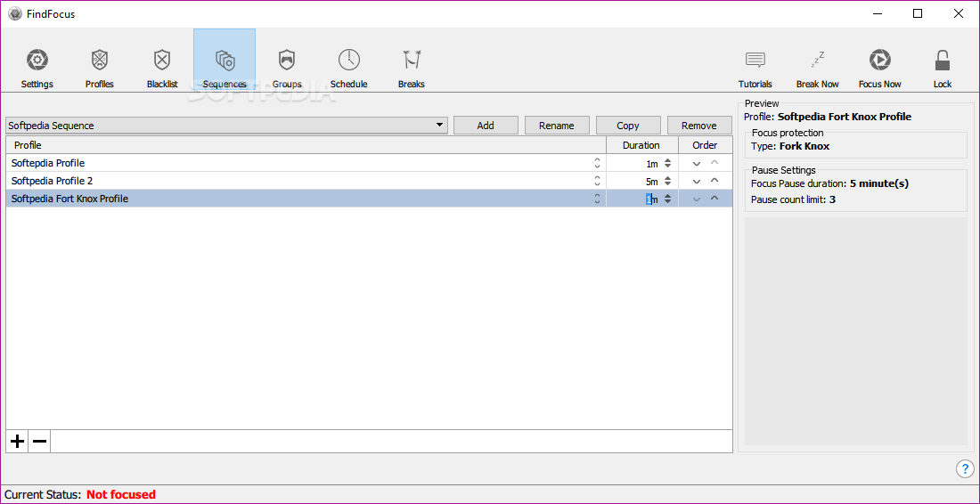Screen dimensions: 980x504
Task: Select the Softpedia Profile row
Action: tap(369, 163)
